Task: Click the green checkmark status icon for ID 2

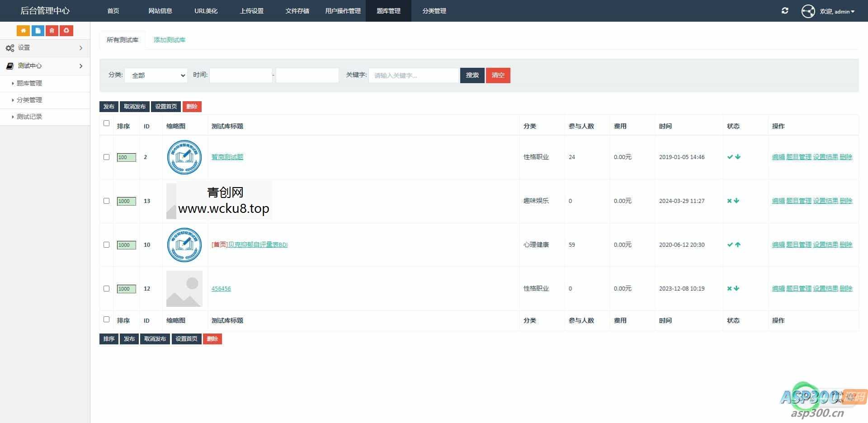Action: point(730,157)
